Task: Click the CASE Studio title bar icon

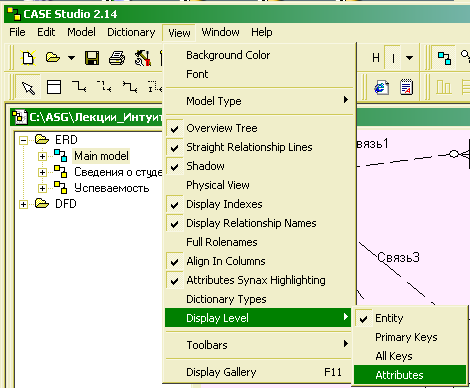Action: coord(14,14)
